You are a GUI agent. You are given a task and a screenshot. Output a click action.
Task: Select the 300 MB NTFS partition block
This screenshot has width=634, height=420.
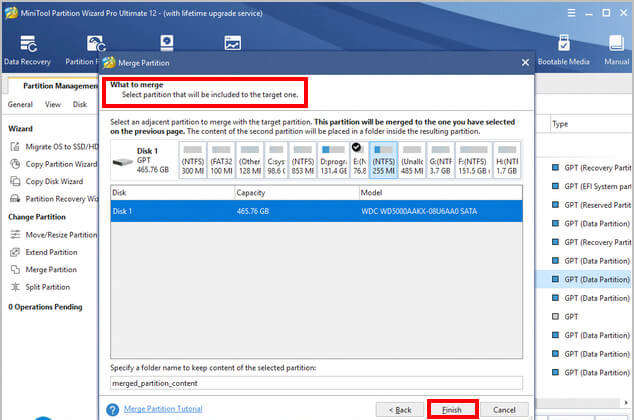point(193,160)
